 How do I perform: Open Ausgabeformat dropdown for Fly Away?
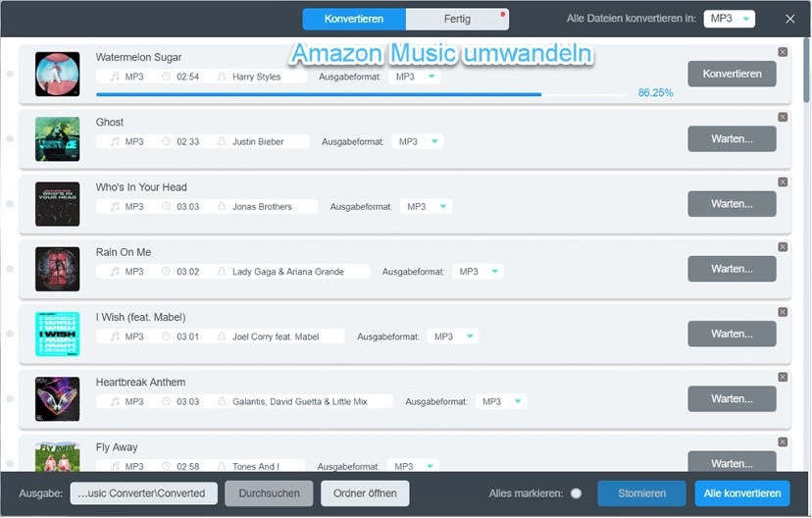[413, 466]
